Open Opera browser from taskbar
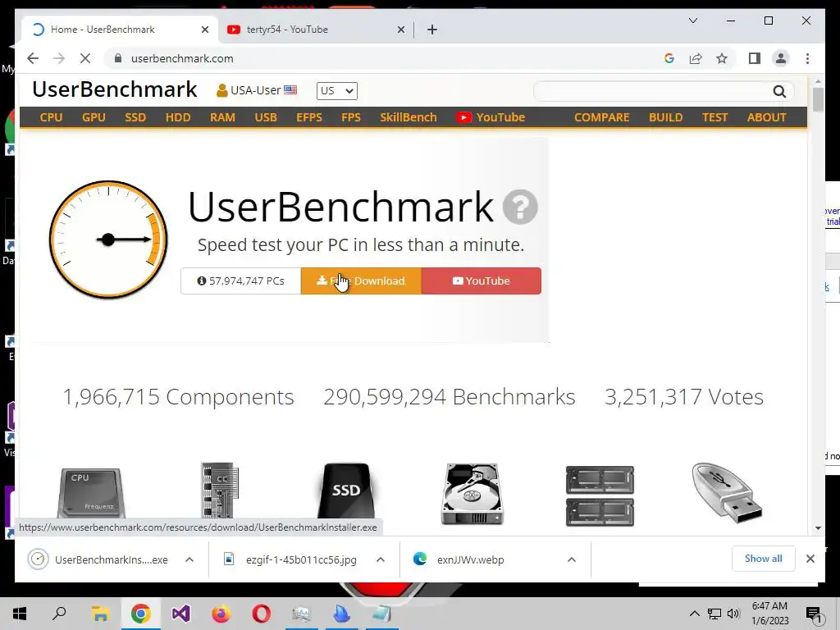The width and height of the screenshot is (840, 630). click(x=262, y=614)
